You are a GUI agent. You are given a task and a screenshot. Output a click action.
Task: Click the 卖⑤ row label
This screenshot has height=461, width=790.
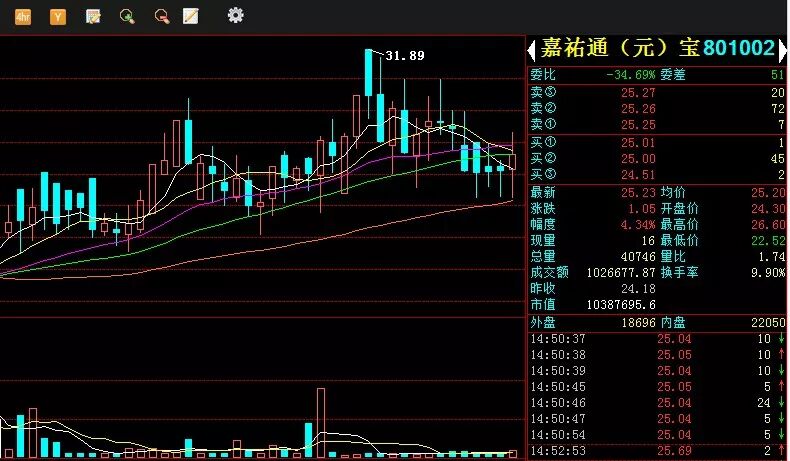[543, 92]
